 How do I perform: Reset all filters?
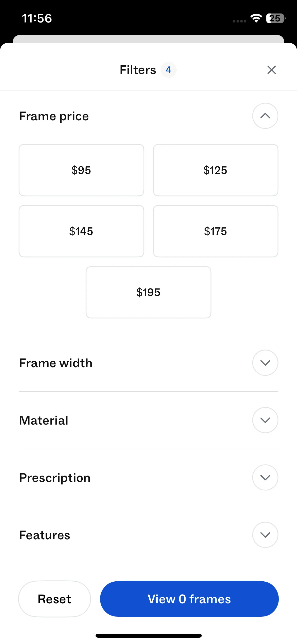54,599
